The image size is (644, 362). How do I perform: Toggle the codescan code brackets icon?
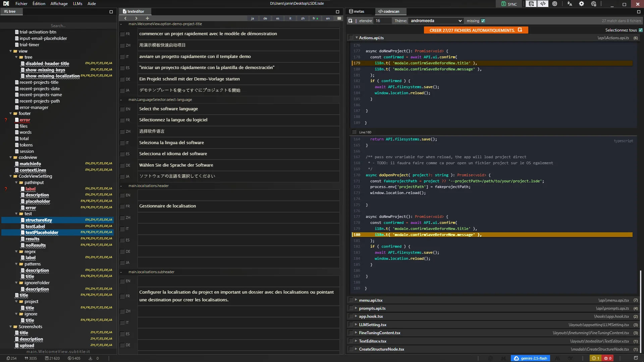click(x=543, y=4)
